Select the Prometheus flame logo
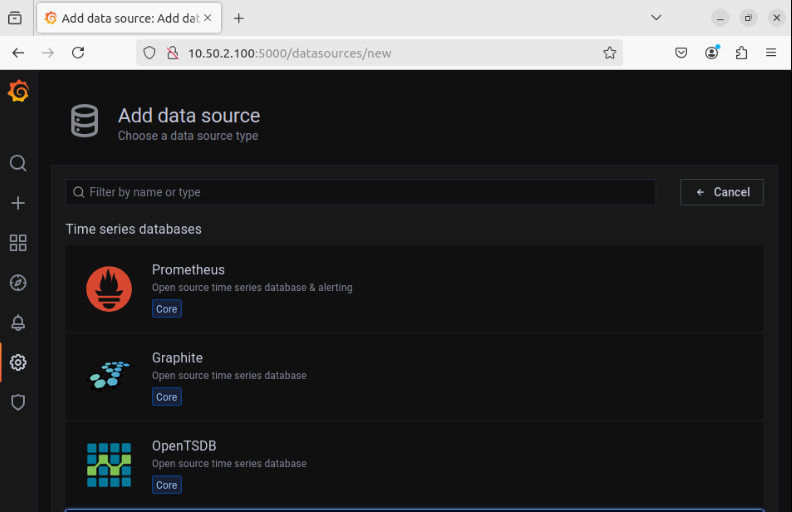Screen dimensions: 792x512 point(109,289)
